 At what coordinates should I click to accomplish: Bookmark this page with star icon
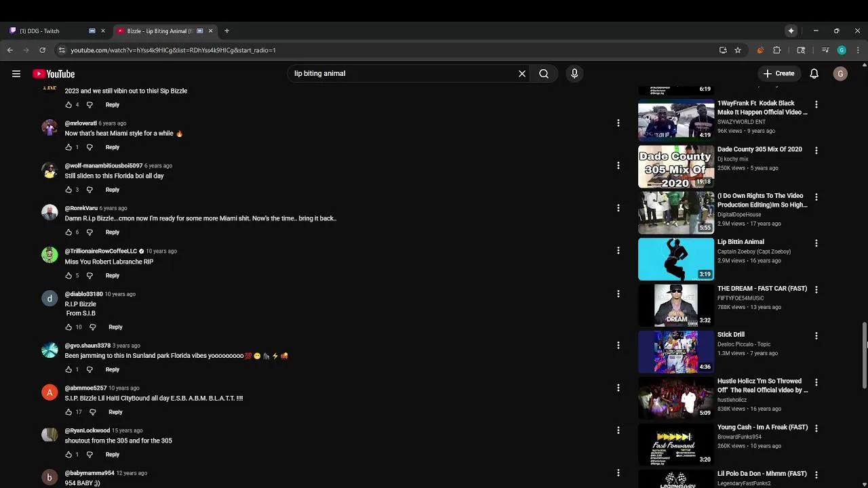pyautogui.click(x=738, y=50)
